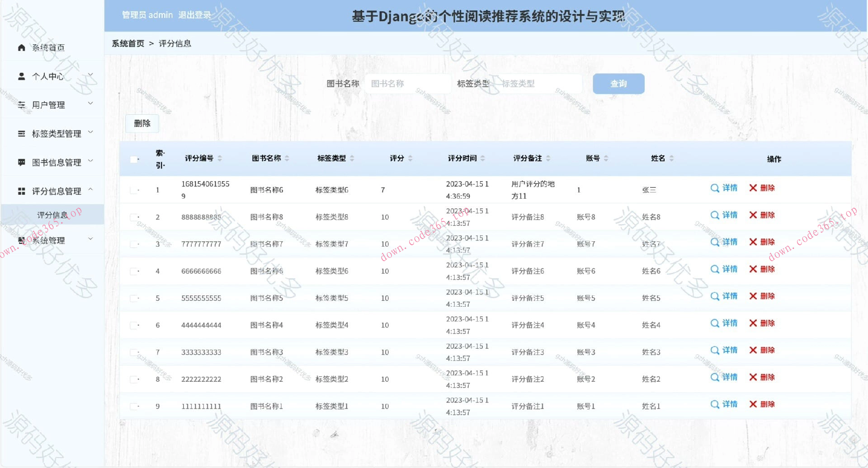Expand the 系统管理 menu chevron
This screenshot has width=868, height=468.
90,239
